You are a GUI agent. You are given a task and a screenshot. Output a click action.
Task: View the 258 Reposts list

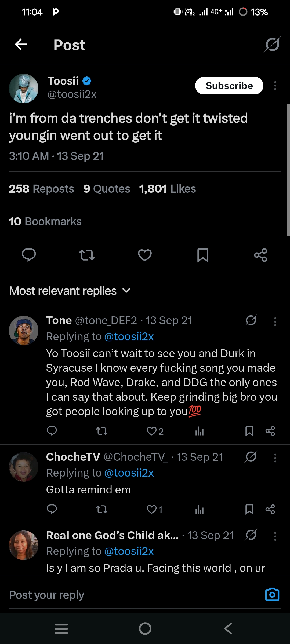(x=41, y=189)
